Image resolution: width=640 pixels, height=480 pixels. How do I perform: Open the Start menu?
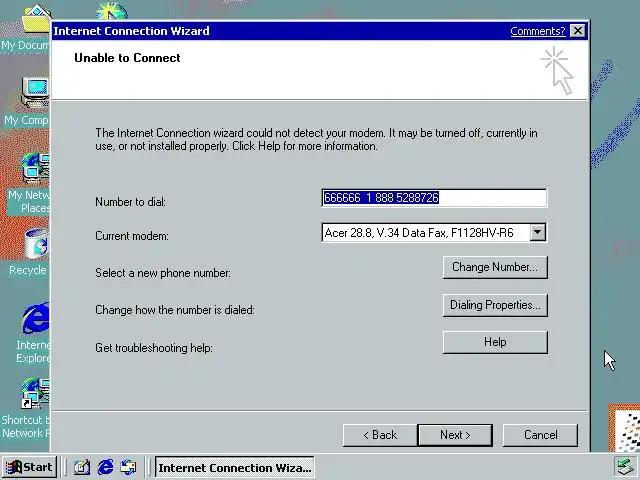pos(29,467)
